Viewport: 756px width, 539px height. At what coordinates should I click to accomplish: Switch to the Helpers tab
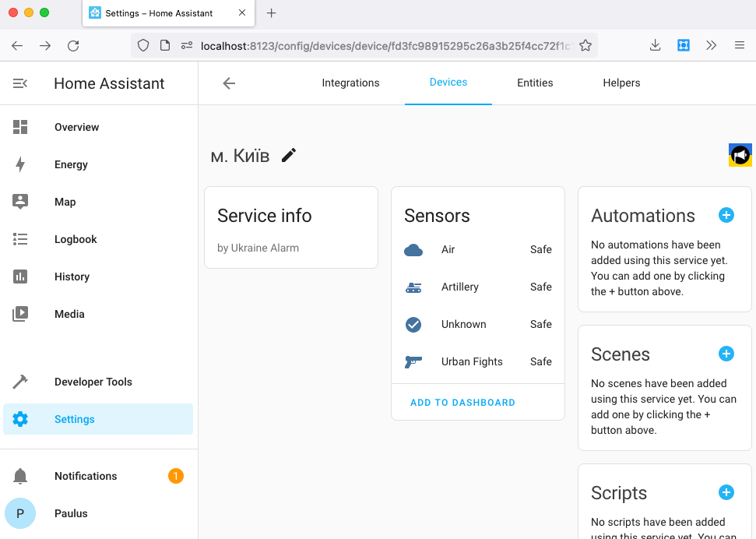click(x=621, y=83)
